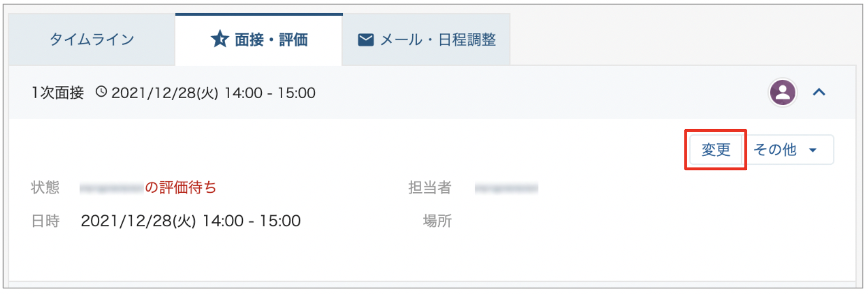Click the small arrow beside その他
Viewport: 868px width, 294px height.
point(813,150)
